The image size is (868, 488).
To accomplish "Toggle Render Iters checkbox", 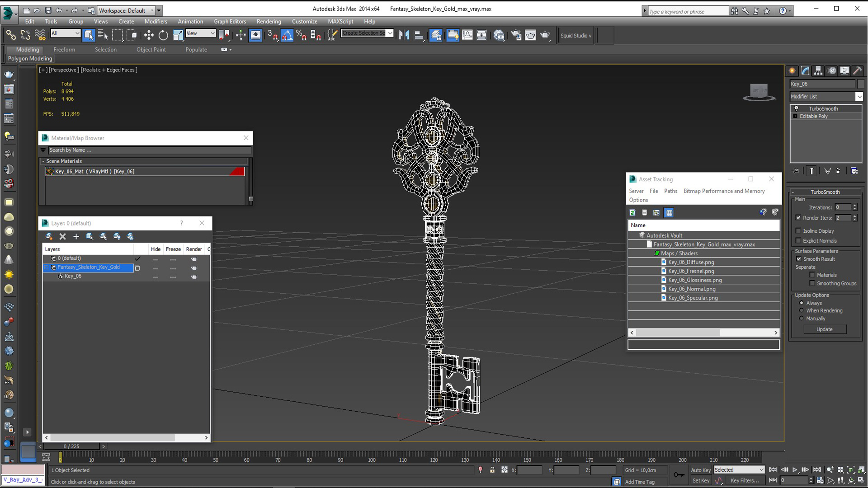I will pos(798,218).
